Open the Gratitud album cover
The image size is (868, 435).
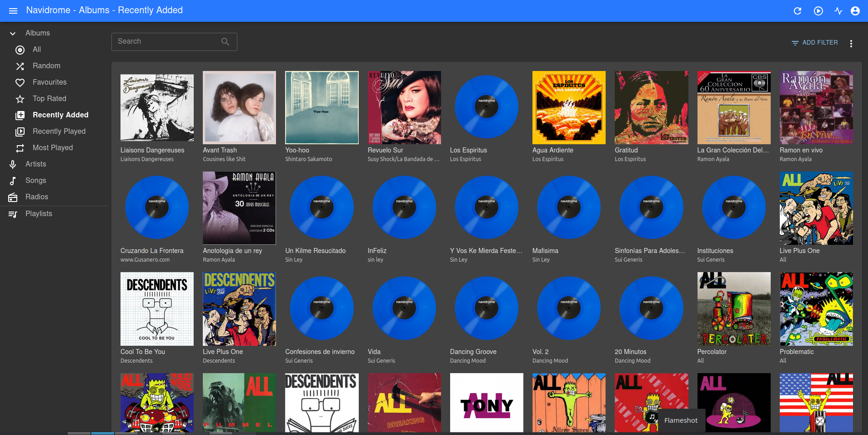click(x=652, y=107)
